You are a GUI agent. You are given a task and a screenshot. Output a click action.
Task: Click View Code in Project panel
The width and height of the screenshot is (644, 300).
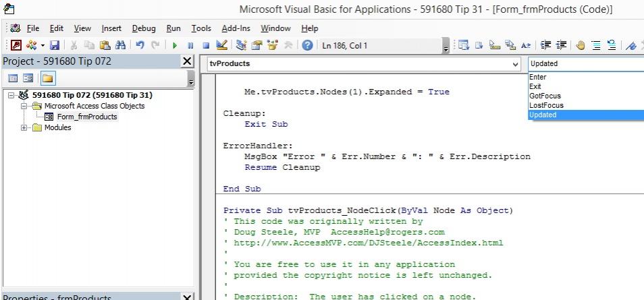[13, 78]
